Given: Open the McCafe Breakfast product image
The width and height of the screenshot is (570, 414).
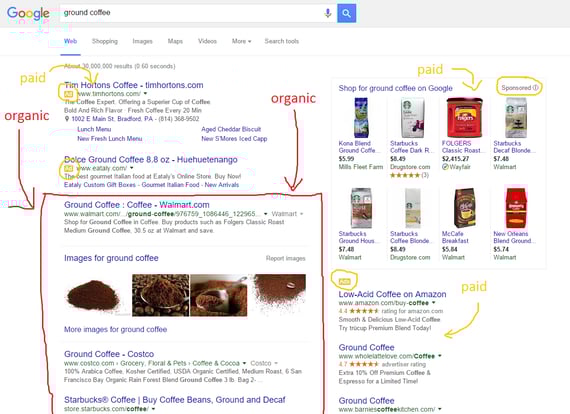Looking at the screenshot, I should tap(464, 208).
